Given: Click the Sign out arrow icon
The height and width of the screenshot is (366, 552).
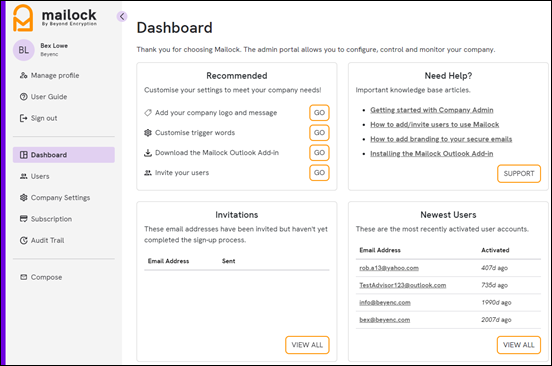Looking at the screenshot, I should click(x=24, y=118).
